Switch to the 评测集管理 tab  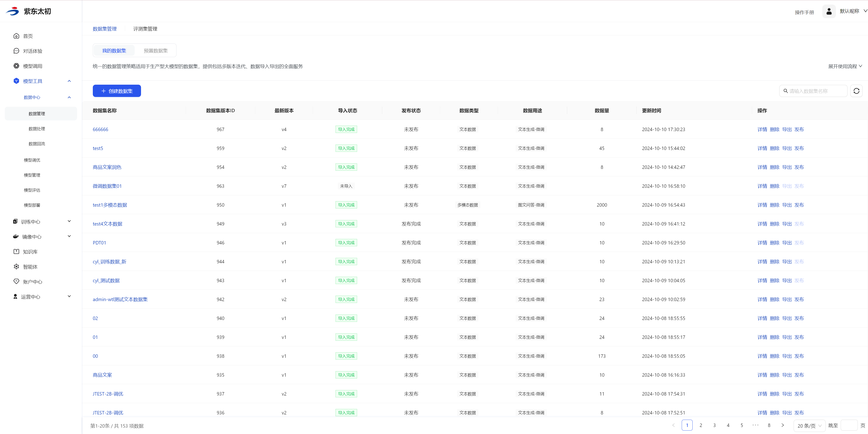tap(145, 29)
